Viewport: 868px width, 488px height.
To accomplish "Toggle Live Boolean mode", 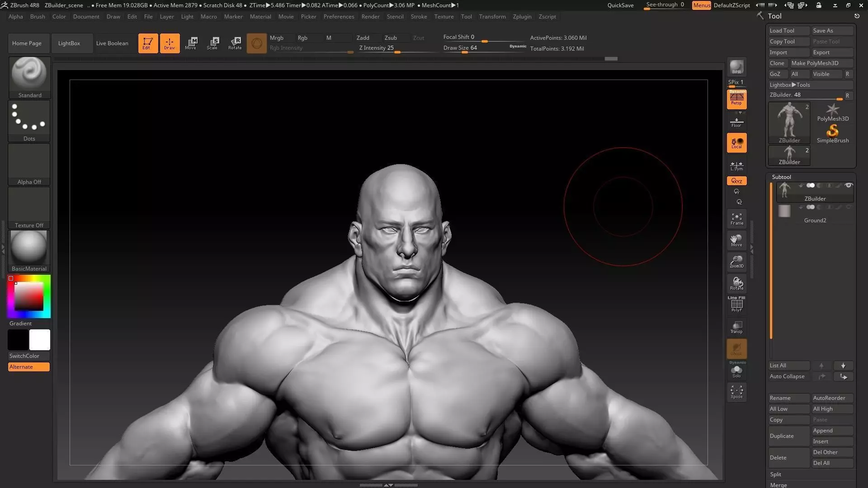I will click(x=112, y=43).
